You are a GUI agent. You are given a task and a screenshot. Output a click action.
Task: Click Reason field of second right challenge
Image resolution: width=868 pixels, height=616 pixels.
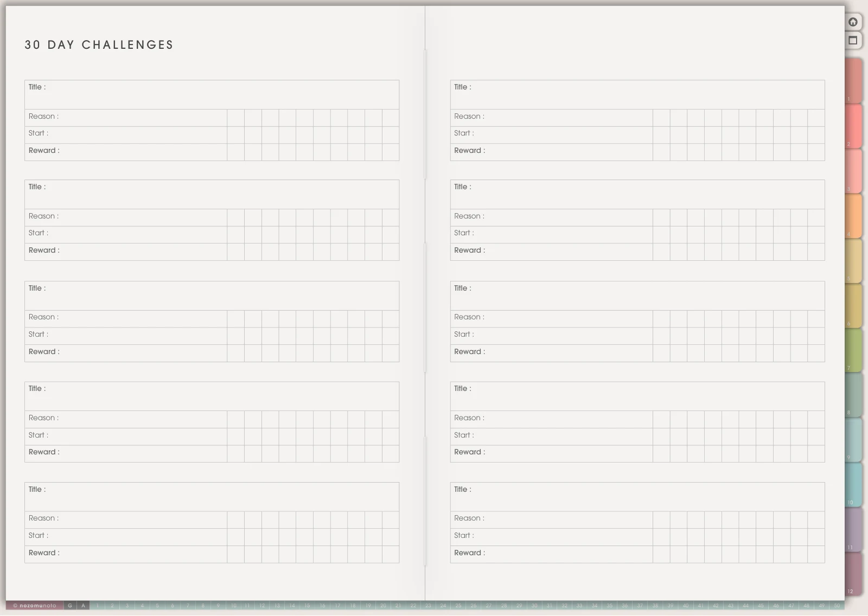552,218
